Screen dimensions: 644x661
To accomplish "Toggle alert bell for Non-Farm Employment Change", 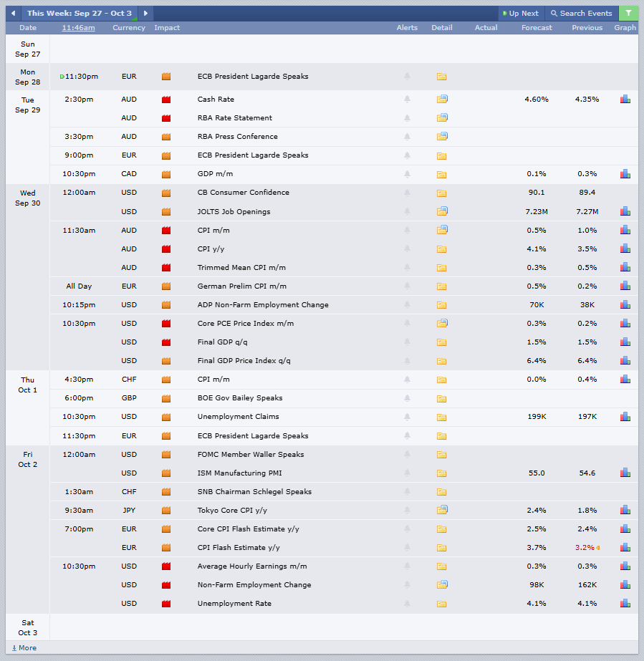I will (407, 584).
